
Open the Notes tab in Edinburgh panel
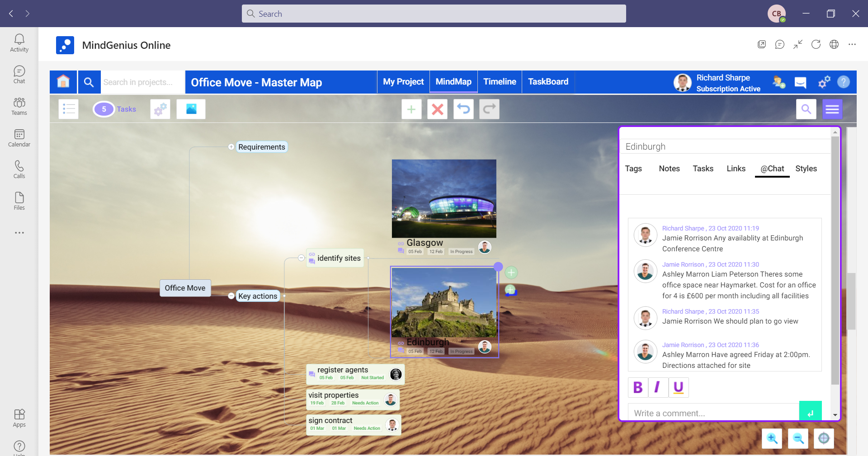[669, 169]
